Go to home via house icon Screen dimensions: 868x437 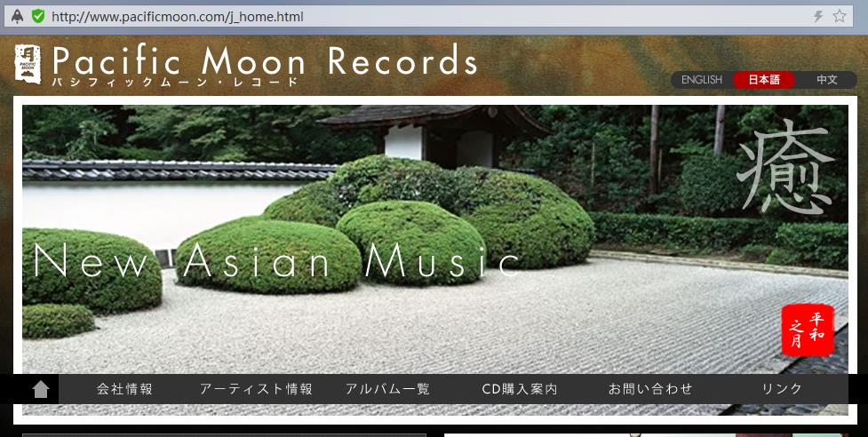pos(41,389)
